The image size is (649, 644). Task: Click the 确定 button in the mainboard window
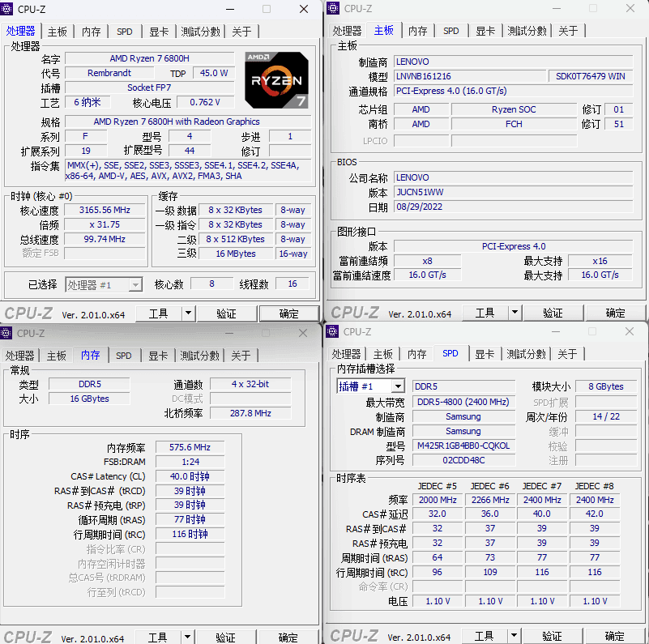(616, 313)
